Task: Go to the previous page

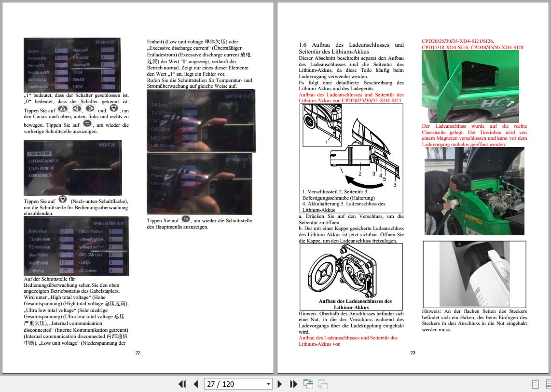Action: click(196, 384)
